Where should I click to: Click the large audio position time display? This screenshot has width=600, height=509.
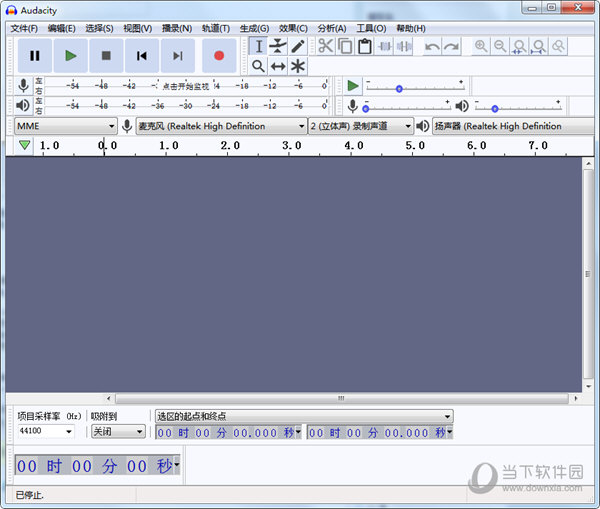[94, 465]
